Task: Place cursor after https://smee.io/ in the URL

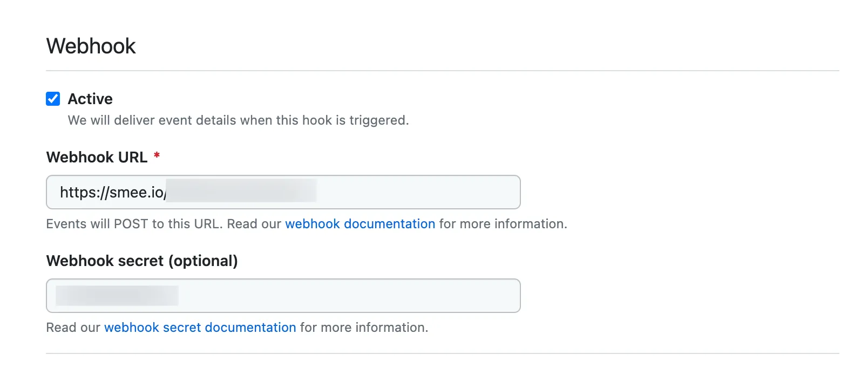Action: 167,192
